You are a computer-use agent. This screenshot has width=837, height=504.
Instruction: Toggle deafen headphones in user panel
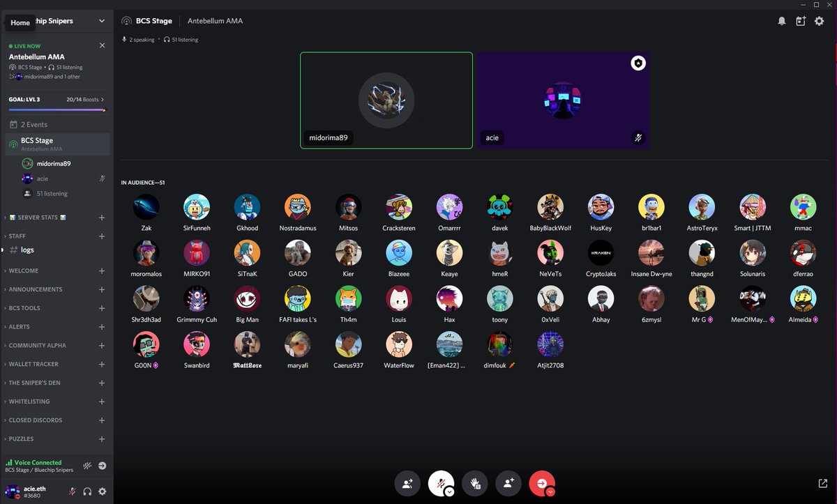pos(87,491)
